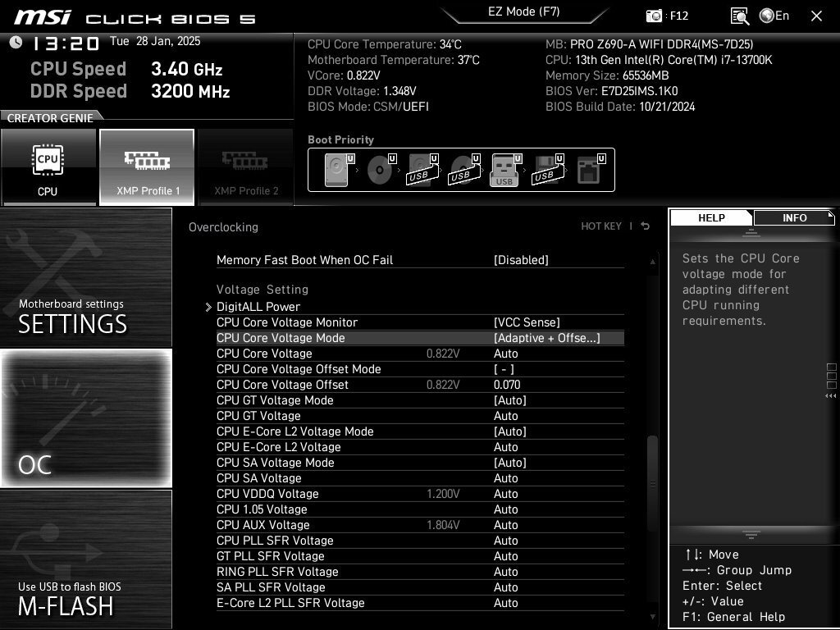The height and width of the screenshot is (630, 840).
Task: Select the USB optical disc boot device icon
Action: pyautogui.click(x=464, y=170)
